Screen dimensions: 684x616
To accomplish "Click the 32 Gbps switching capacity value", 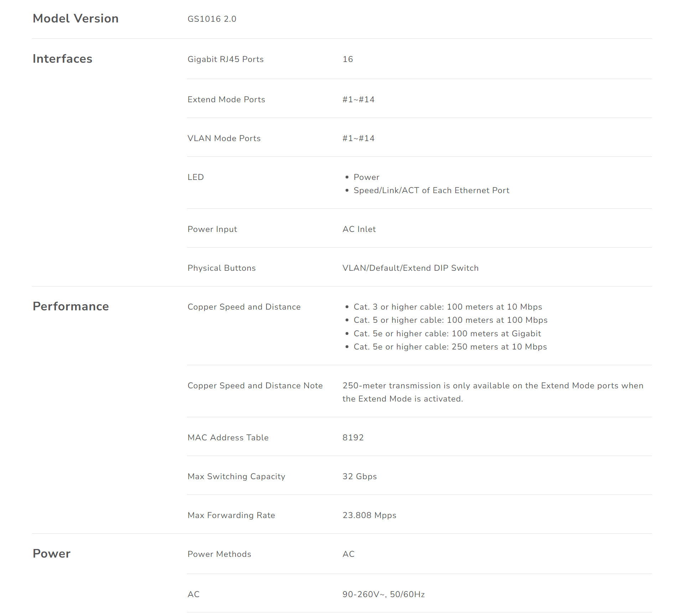I will (x=359, y=476).
